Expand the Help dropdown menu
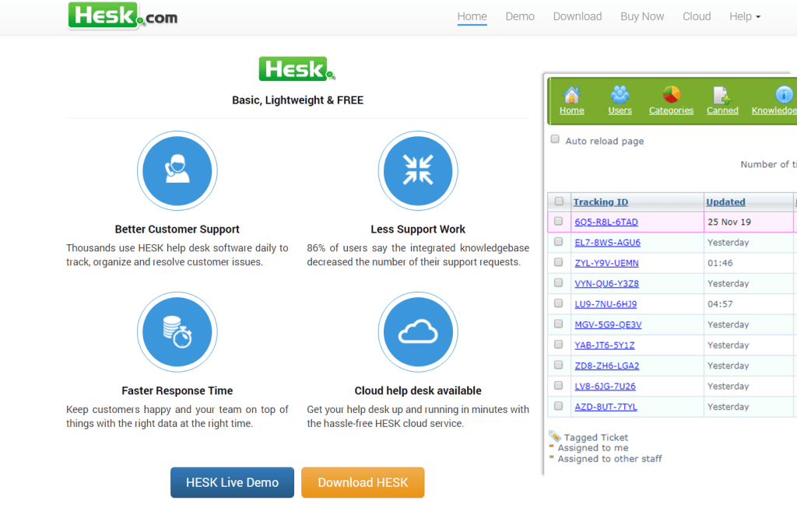Image resolution: width=797 pixels, height=532 pixels. [x=745, y=16]
